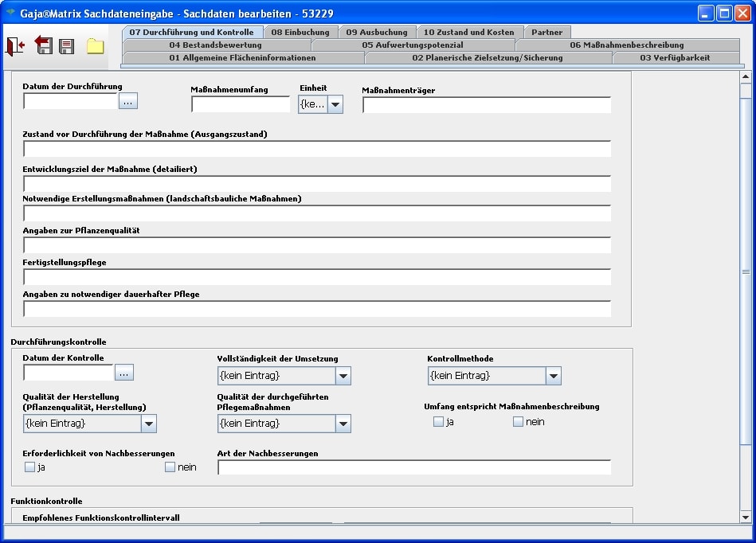Image resolution: width=756 pixels, height=543 pixels.
Task: Switch to 08 Einbuchung tab
Action: pos(300,33)
